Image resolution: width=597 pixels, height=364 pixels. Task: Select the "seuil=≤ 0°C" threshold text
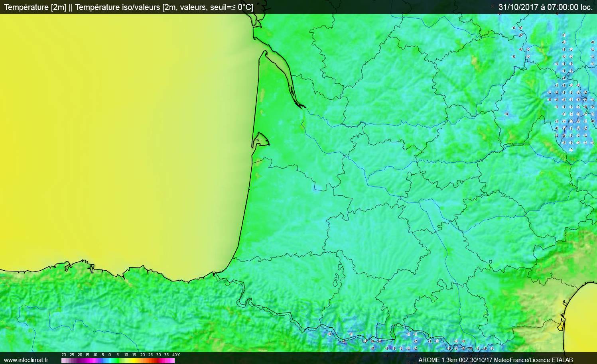pyautogui.click(x=231, y=7)
